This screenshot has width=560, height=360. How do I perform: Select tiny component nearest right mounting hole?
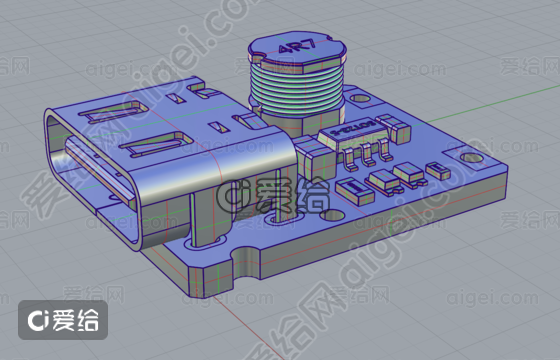tap(438, 171)
